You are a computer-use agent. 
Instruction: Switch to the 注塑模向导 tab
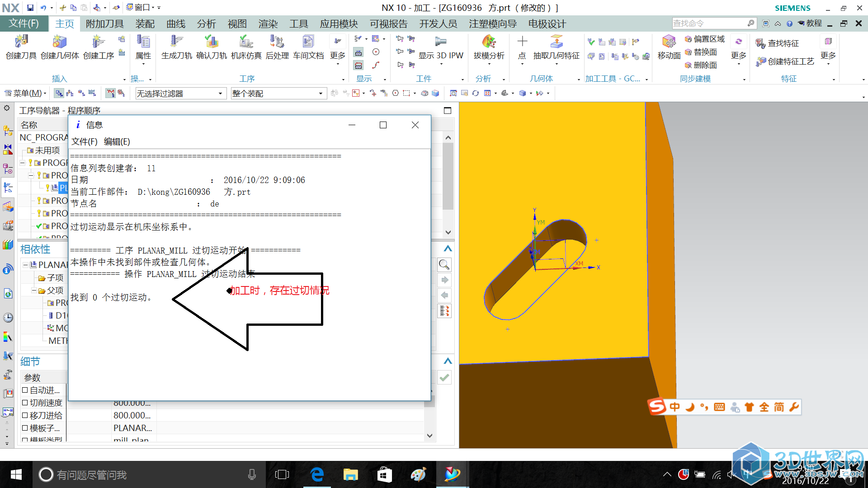[x=493, y=24]
